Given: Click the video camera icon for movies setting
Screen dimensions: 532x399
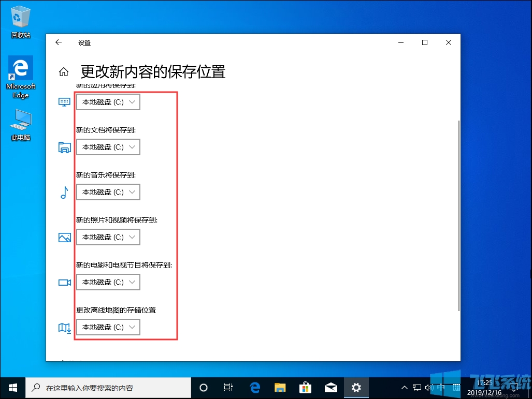Looking at the screenshot, I should 64,282.
